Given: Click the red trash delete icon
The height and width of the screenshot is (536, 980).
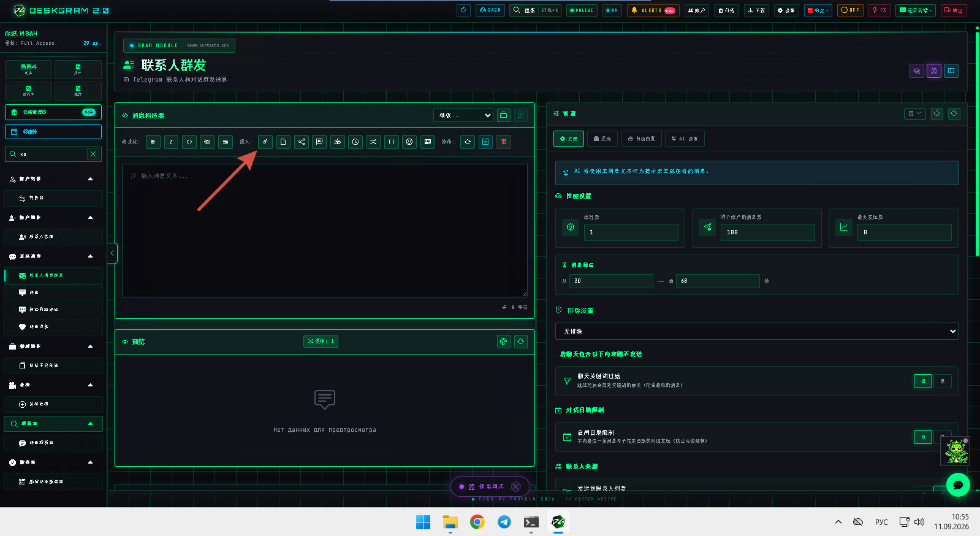Looking at the screenshot, I should [504, 142].
